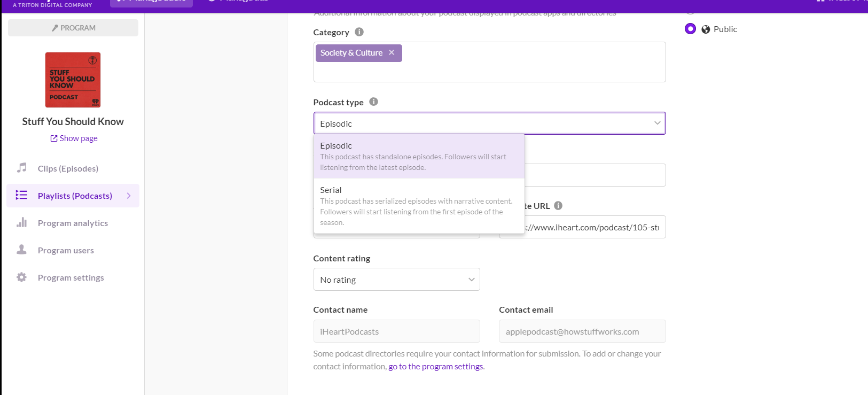Open Program analytics
The image size is (868, 395).
73,223
